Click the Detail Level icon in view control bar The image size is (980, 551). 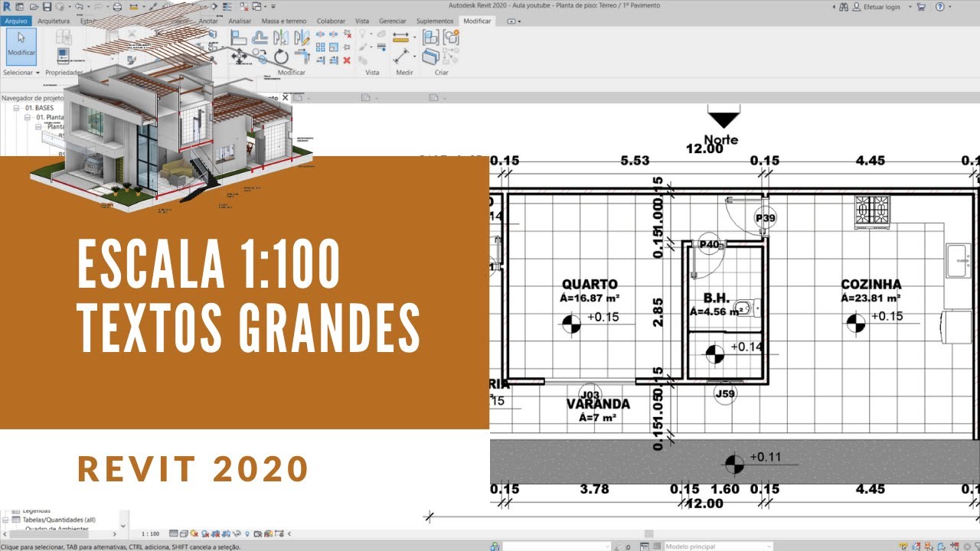coord(173,533)
